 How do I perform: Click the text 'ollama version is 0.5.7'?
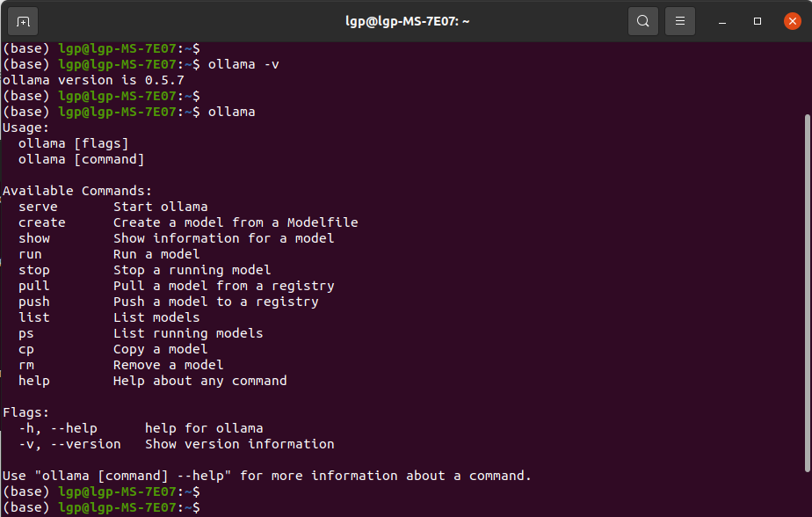point(93,80)
